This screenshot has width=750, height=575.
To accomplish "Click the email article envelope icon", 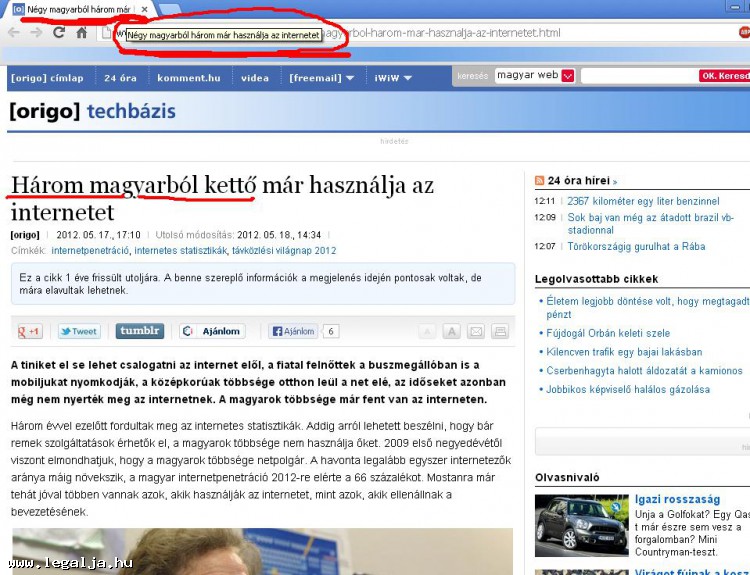I will [x=476, y=332].
